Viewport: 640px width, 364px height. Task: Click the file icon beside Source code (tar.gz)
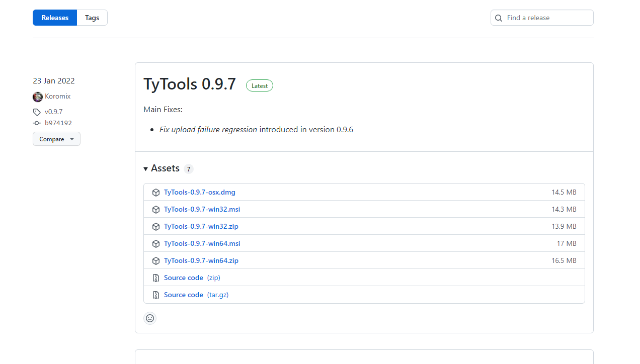coord(156,295)
